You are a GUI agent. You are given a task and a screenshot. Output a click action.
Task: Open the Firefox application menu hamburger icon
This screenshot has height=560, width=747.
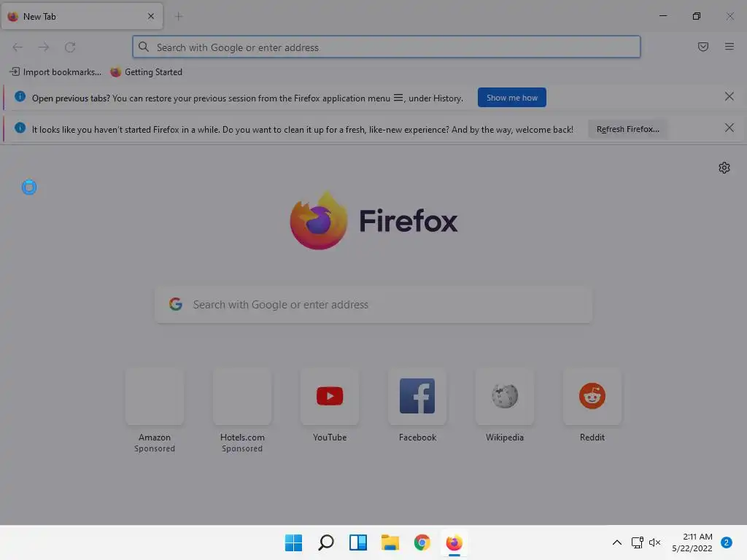729,47
